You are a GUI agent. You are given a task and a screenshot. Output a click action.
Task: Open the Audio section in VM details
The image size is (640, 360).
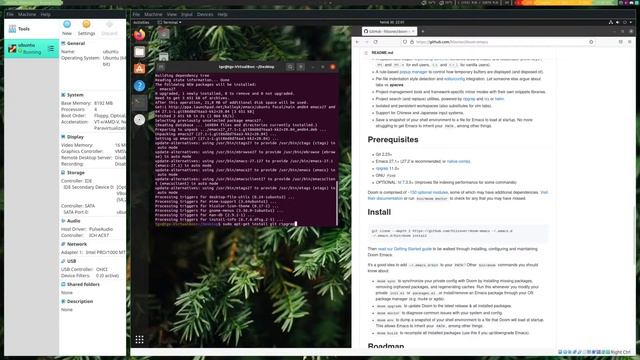(x=73, y=221)
